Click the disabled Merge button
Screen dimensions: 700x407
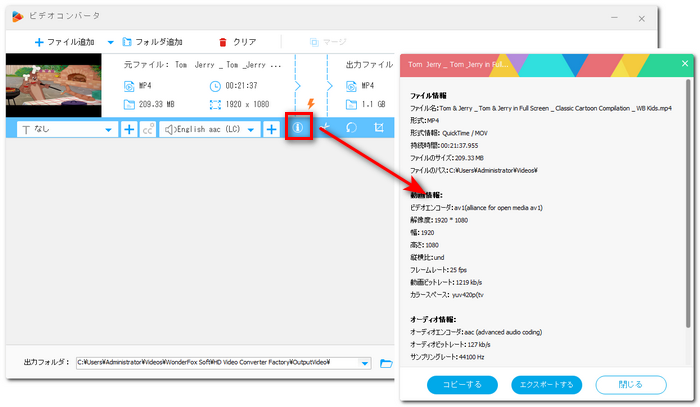(328, 42)
